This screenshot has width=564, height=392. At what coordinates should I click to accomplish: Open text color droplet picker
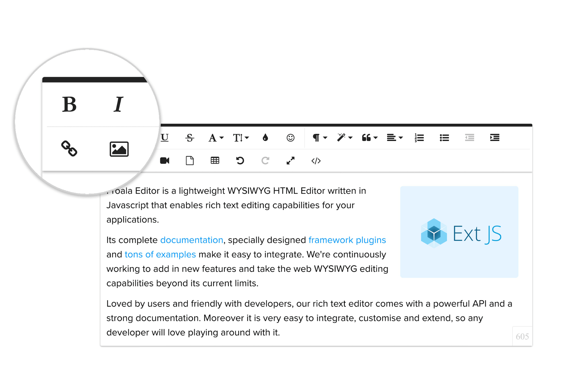coord(265,138)
